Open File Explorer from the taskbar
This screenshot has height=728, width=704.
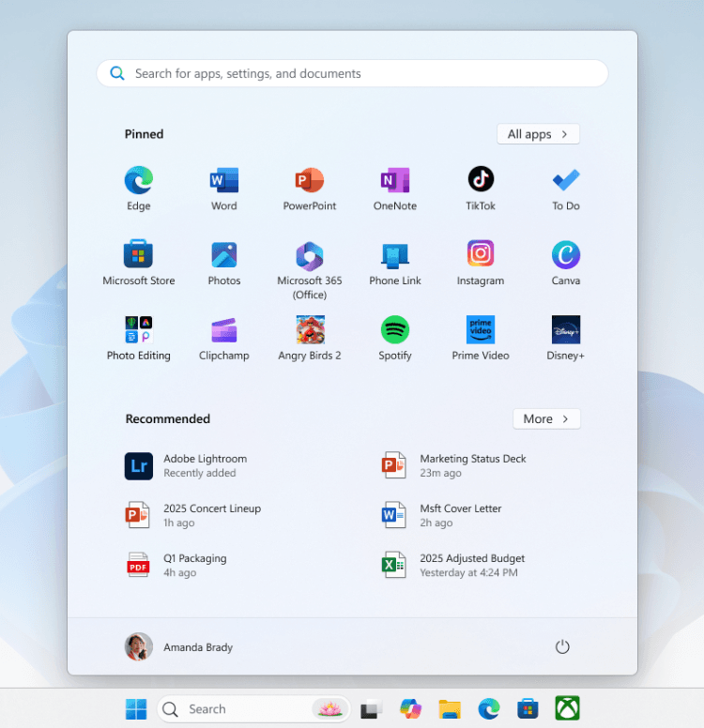(x=450, y=709)
